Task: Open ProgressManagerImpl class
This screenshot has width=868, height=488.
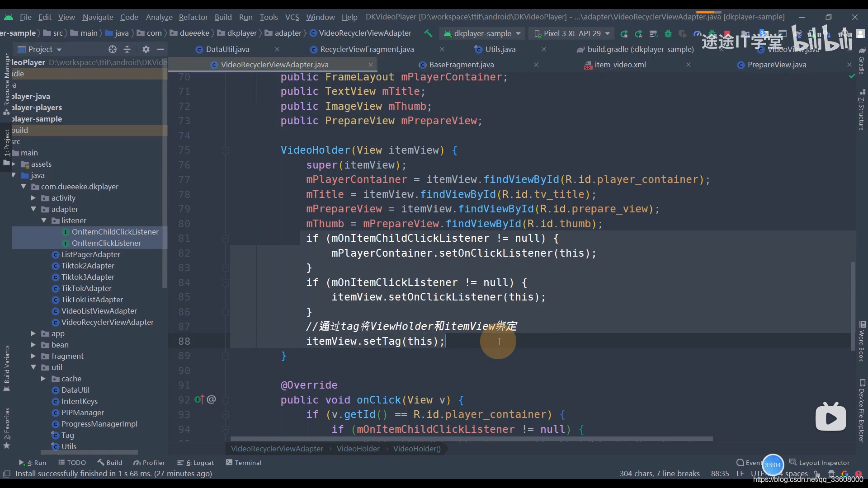Action: click(99, 424)
